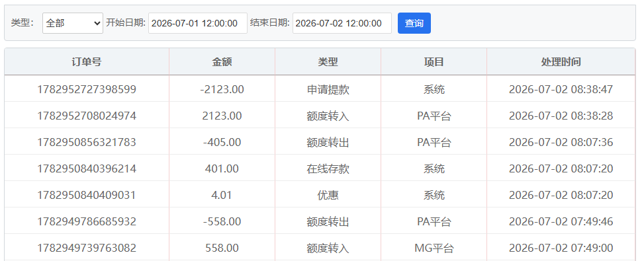Click the amount -558.00

tap(222, 221)
